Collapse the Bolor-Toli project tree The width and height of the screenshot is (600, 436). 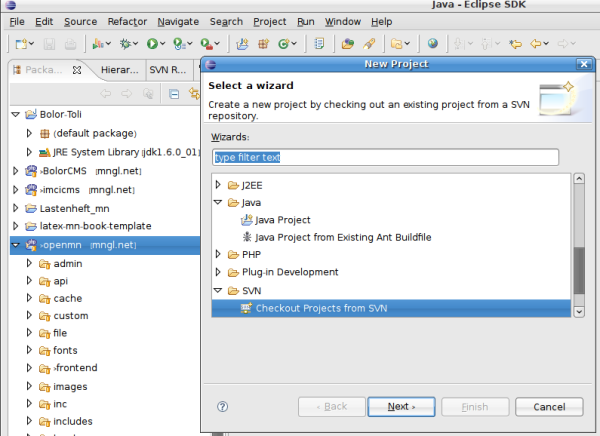16,114
